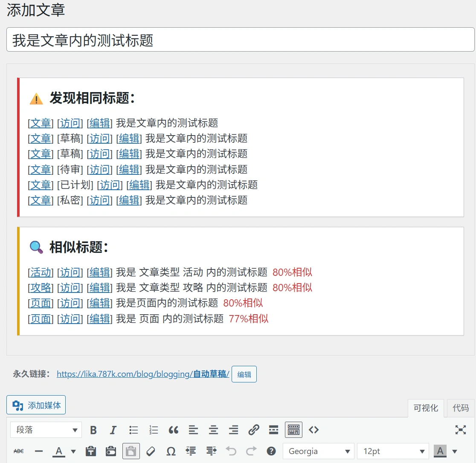Increase paragraph indent
Screen dimensions: 476x463
click(211, 451)
